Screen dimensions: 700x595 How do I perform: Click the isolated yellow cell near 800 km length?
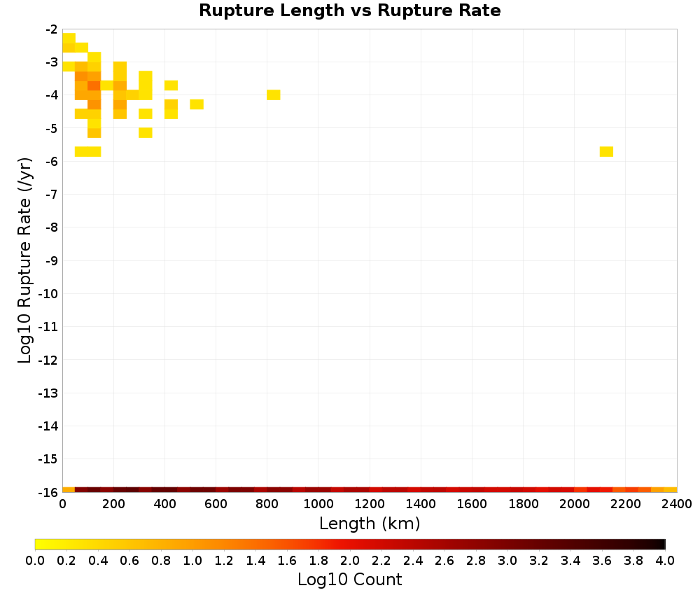pyautogui.click(x=273, y=94)
